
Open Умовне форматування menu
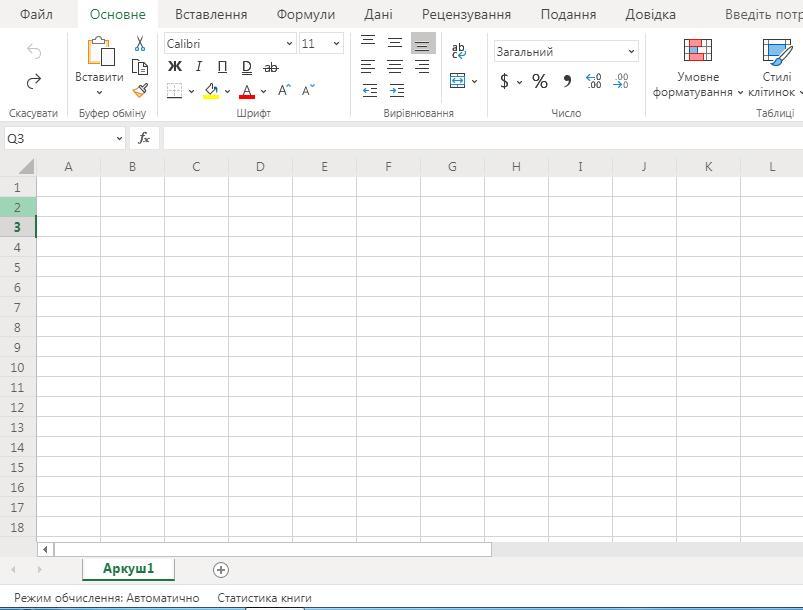click(698, 68)
